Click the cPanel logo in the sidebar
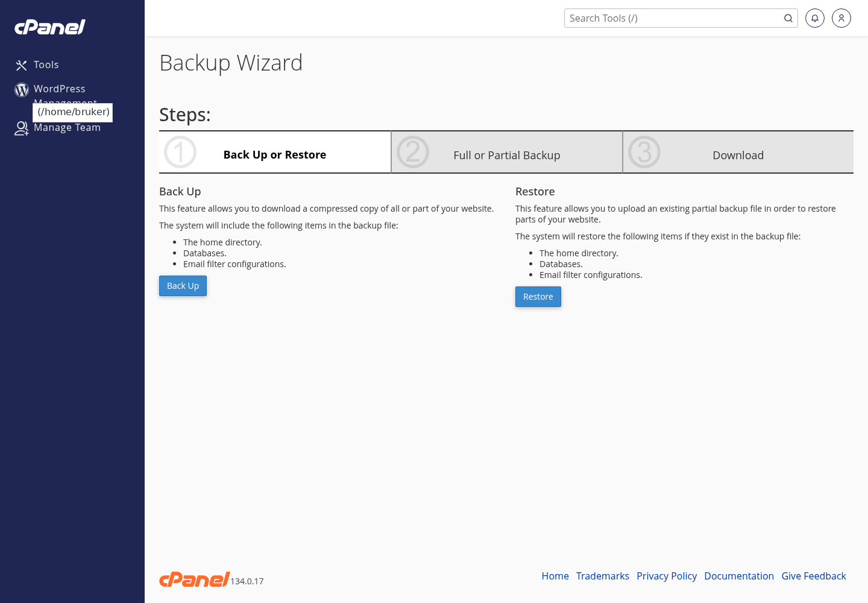 (49, 27)
